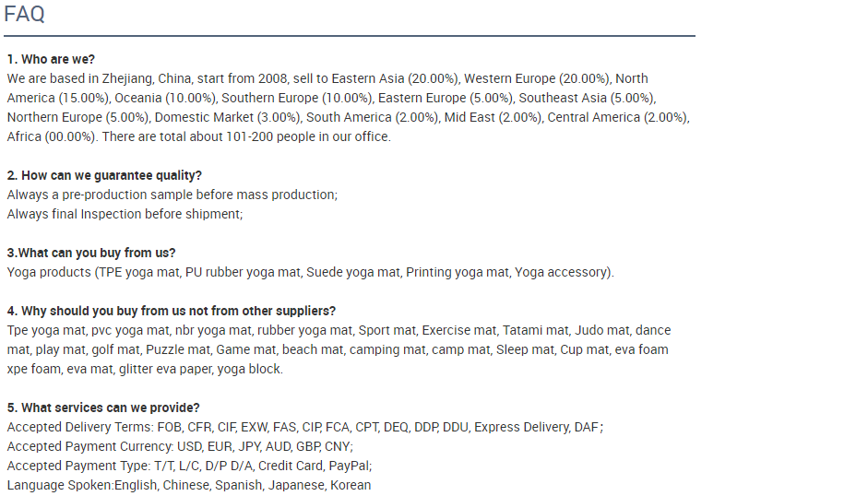The image size is (868, 496).
Task: Click the "1. Who are we?" question
Action: pos(51,59)
